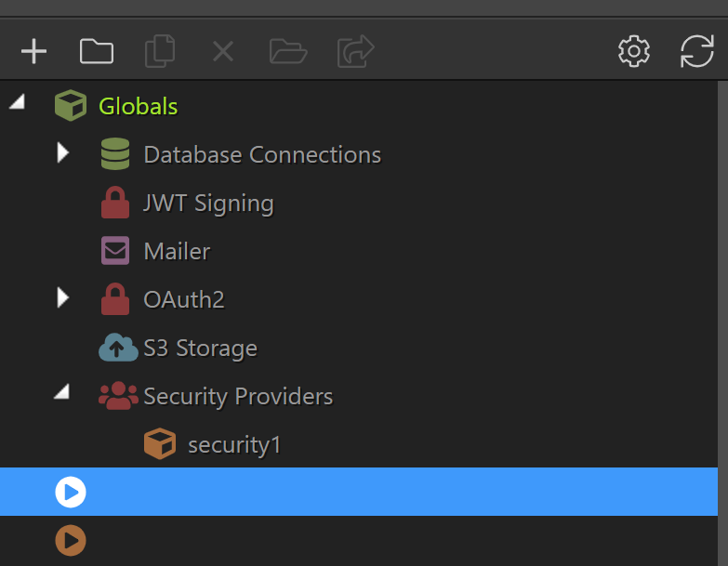Open settings with the gear icon
This screenshot has width=728, height=566.
[634, 51]
